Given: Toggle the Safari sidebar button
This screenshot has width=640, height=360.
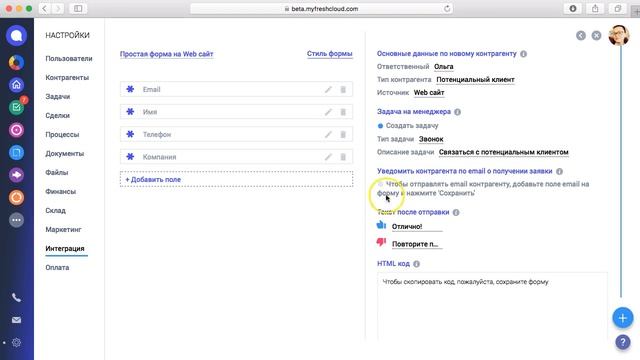Looking at the screenshot, I should [78, 9].
